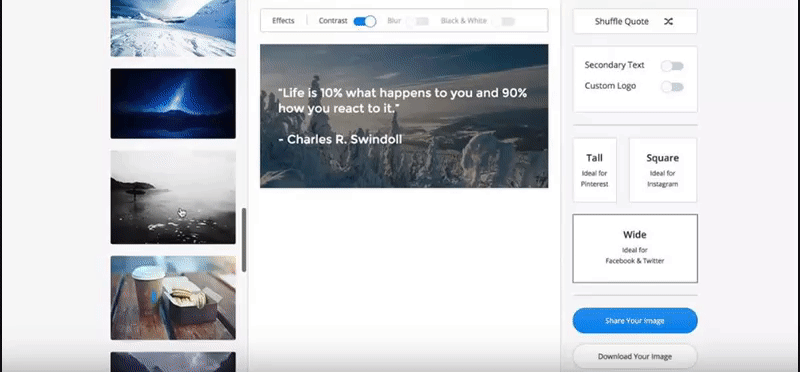The image size is (800, 372).
Task: Enable the Black & White toggle
Action: (504, 21)
